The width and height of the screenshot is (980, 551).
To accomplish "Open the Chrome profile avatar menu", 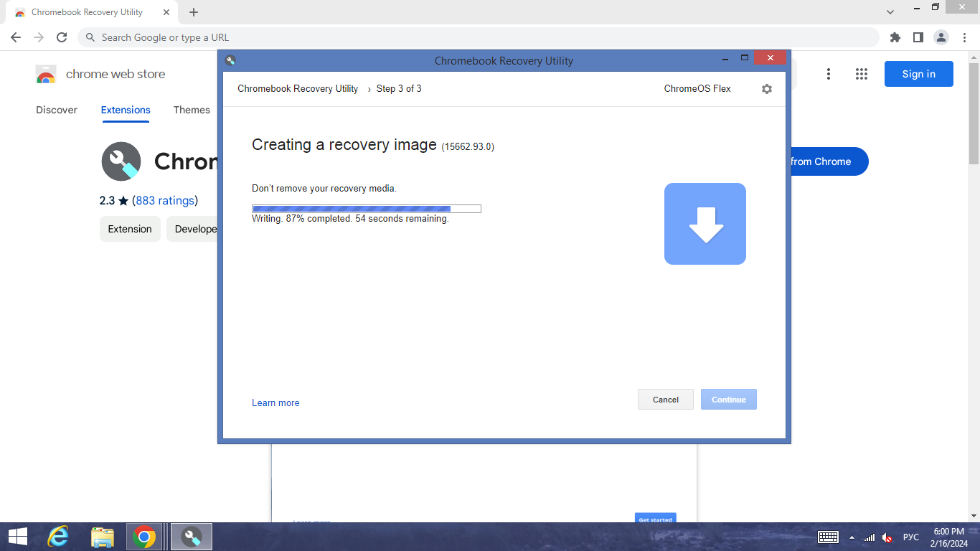I will pos(941,37).
